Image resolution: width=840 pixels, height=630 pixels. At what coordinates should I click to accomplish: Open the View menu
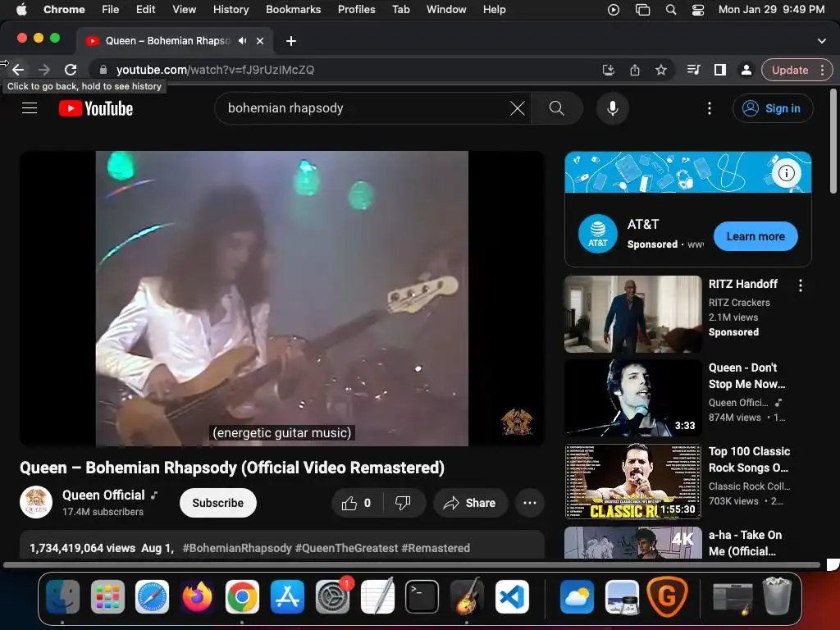(184, 9)
